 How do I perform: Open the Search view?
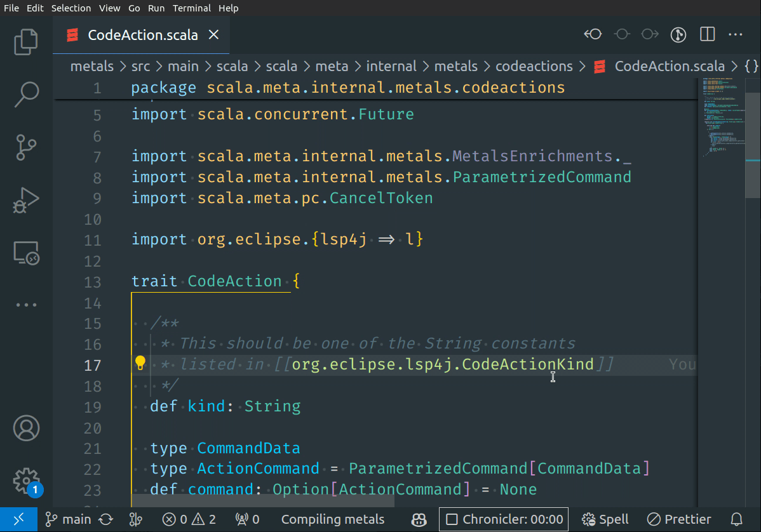[26, 94]
